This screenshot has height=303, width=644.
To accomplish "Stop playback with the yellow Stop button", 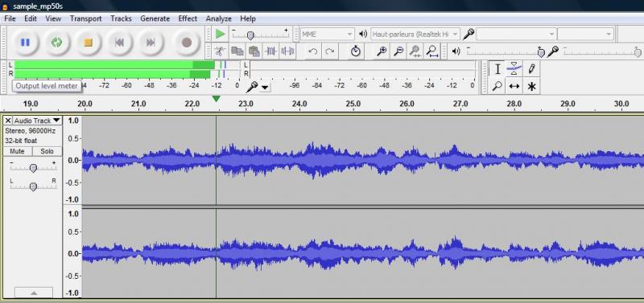I will coord(88,43).
